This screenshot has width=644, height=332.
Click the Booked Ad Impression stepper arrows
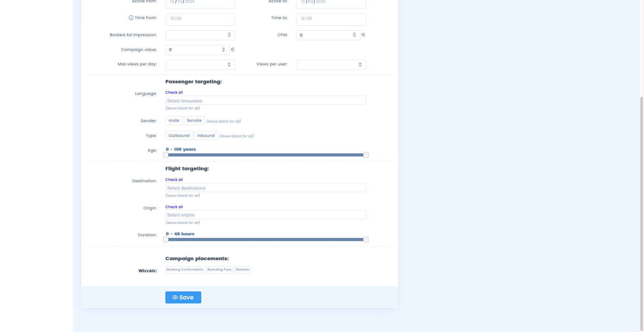229,35
